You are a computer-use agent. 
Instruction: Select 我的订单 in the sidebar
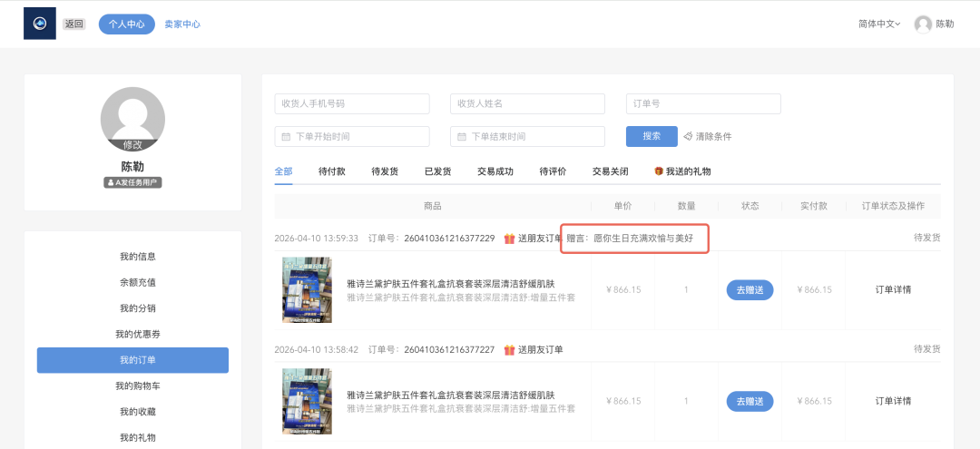click(132, 360)
